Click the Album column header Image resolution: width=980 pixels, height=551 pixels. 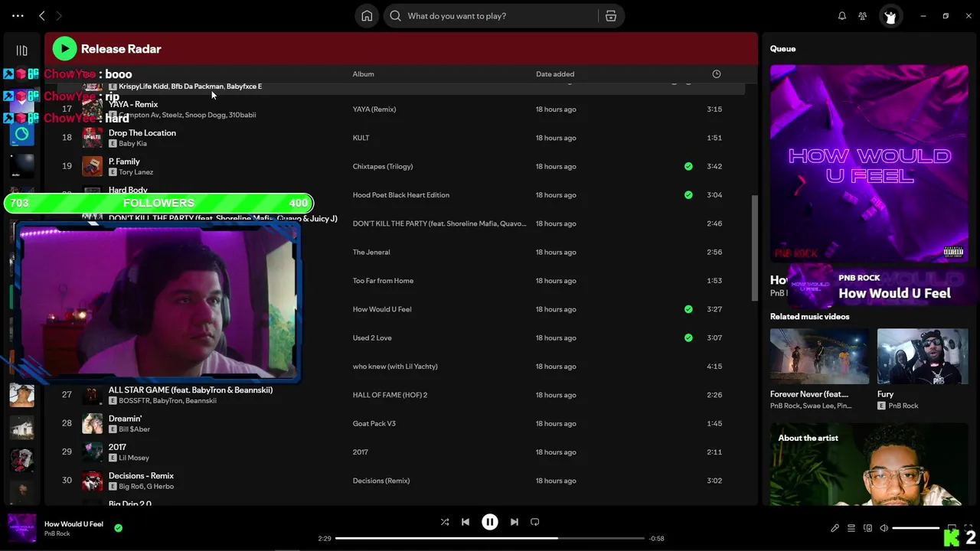363,74
